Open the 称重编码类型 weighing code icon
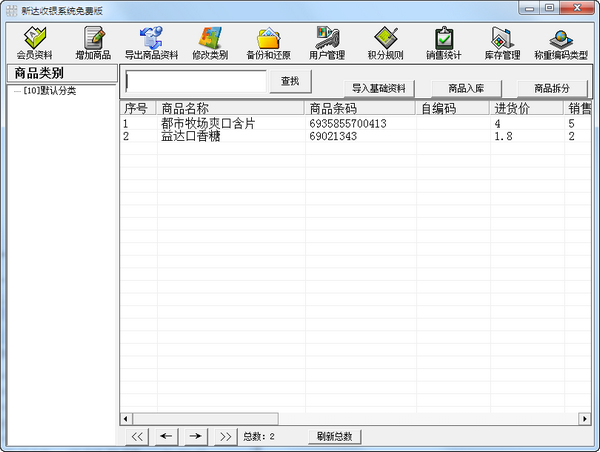The image size is (600, 452). point(561,40)
